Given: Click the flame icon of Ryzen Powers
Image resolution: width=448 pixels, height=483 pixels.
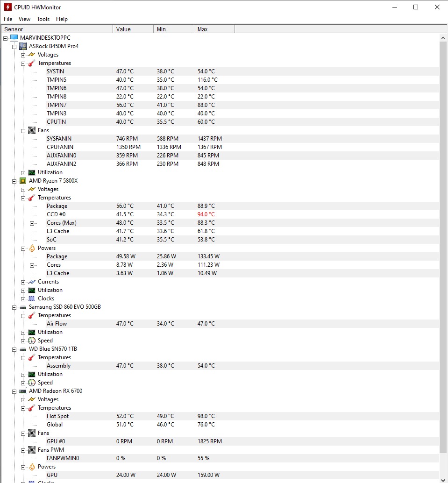Looking at the screenshot, I should click(x=32, y=249).
